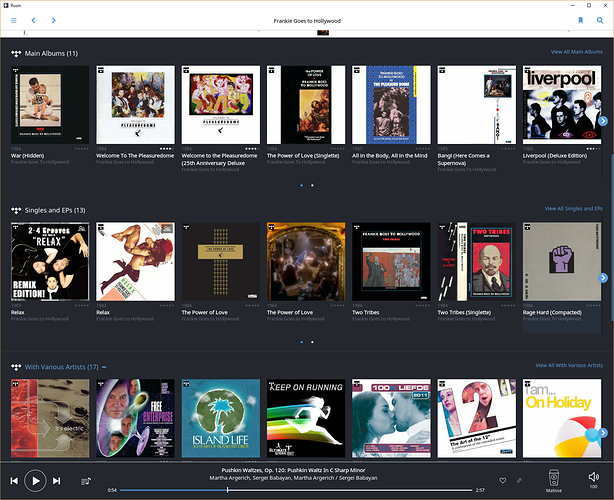Click the TIDAL icon beside With Various Artists

16,367
